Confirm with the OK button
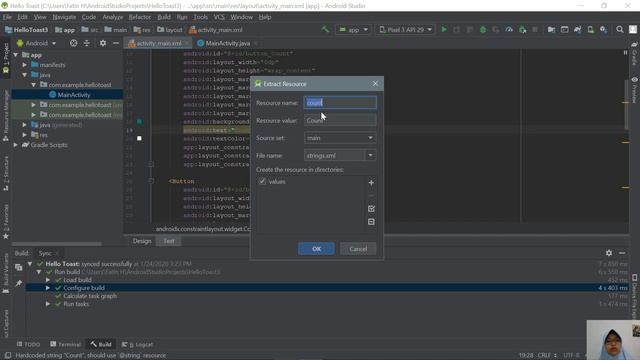The image size is (640, 360). click(316, 249)
